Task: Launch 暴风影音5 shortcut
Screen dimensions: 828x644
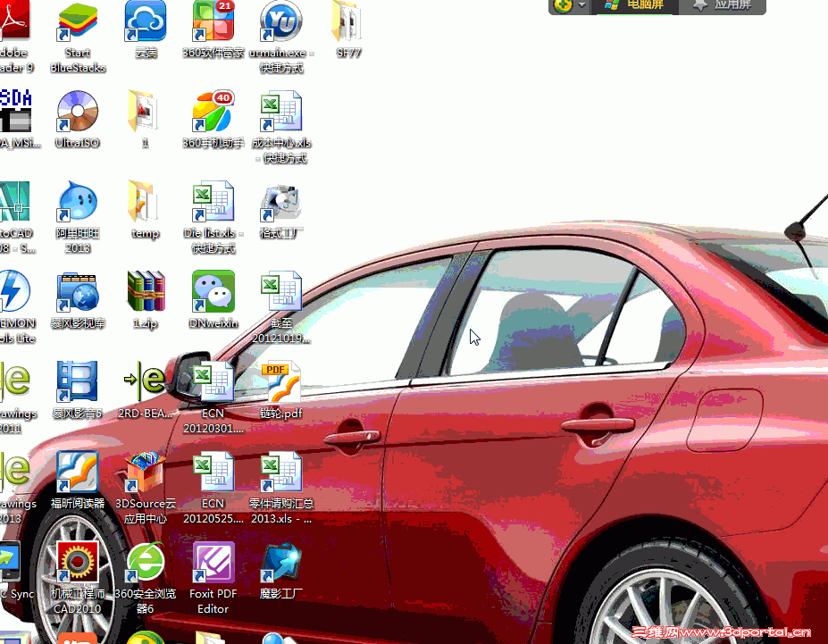Action: (x=78, y=381)
